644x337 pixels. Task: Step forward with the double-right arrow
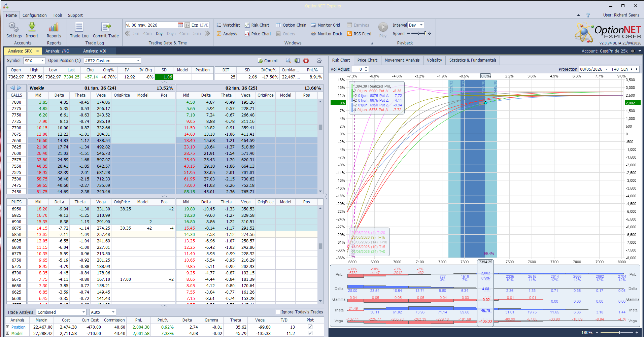pos(207,33)
